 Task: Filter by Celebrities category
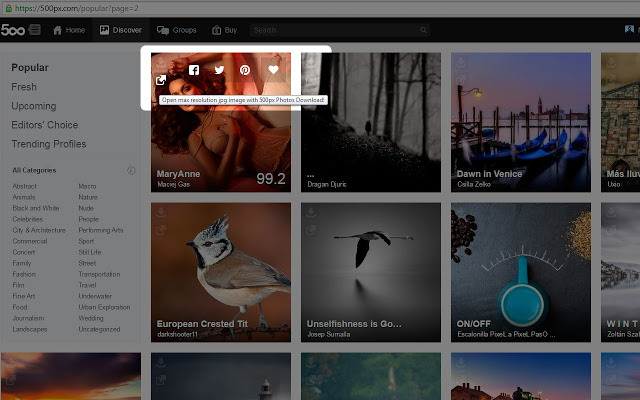point(27,219)
